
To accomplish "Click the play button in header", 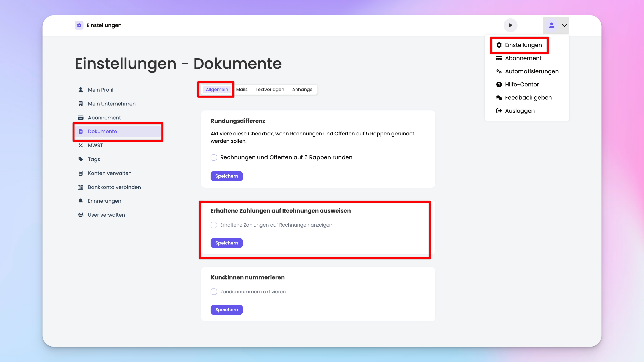I will click(x=510, y=25).
